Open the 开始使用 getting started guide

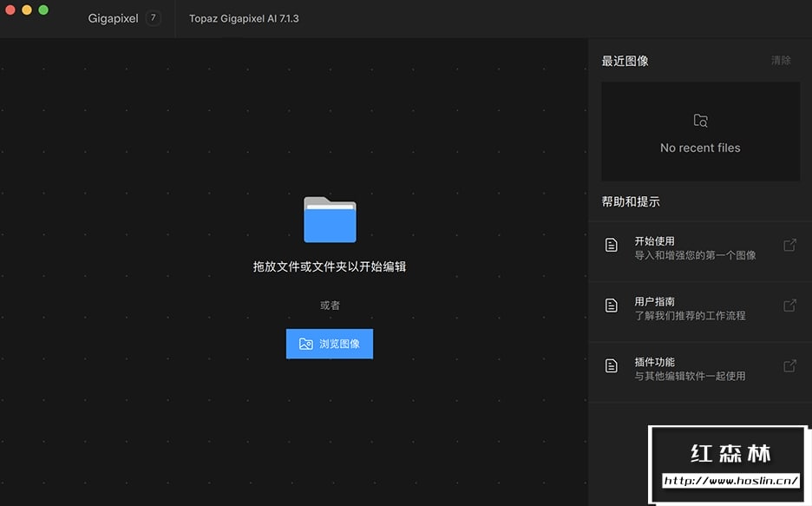coord(700,252)
